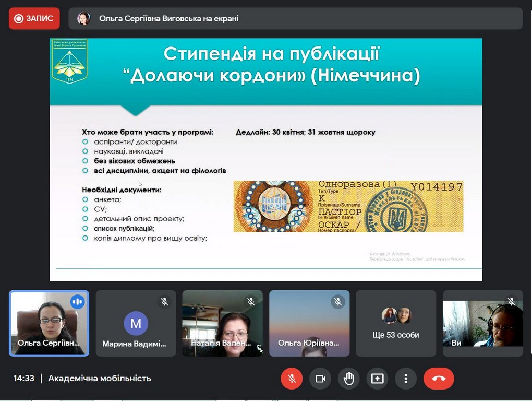This screenshot has height=401, width=532.
Task: Click the speaking audio indicator icon
Action: (x=77, y=301)
